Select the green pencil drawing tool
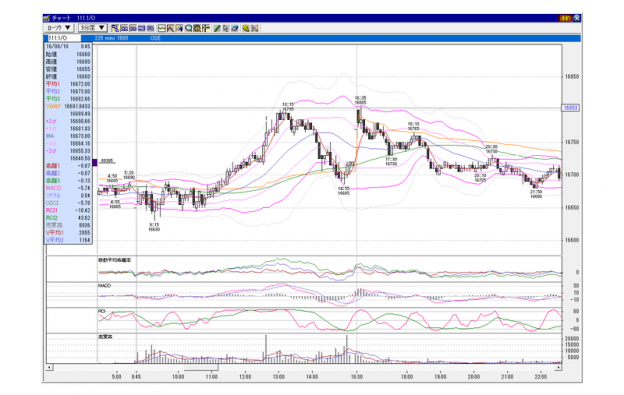Image resolution: width=624 pixels, height=395 pixels. click(217, 28)
